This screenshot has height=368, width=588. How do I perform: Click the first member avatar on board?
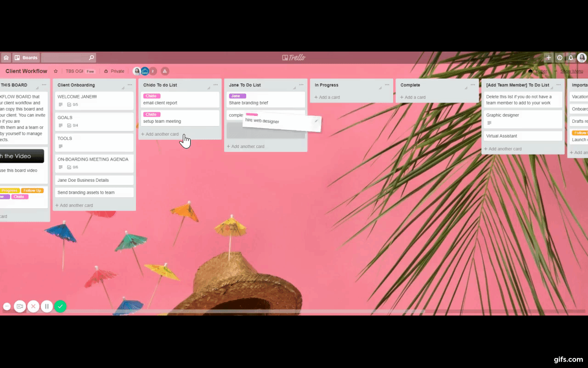[137, 71]
